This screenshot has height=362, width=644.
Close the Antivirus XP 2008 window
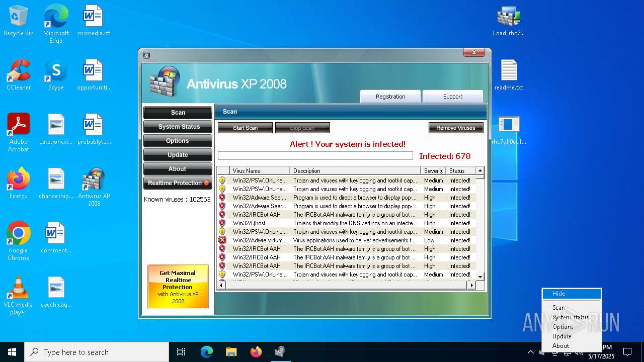coord(474,53)
